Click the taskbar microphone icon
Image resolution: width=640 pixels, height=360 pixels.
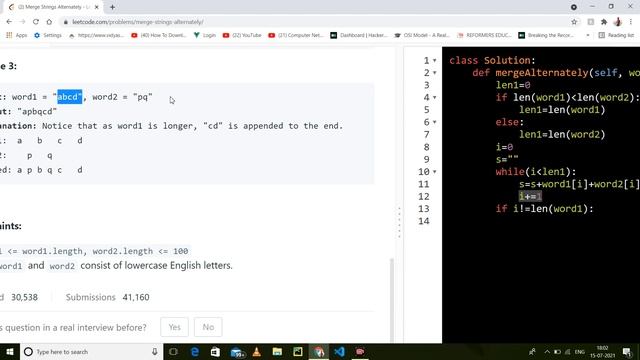coord(155,351)
